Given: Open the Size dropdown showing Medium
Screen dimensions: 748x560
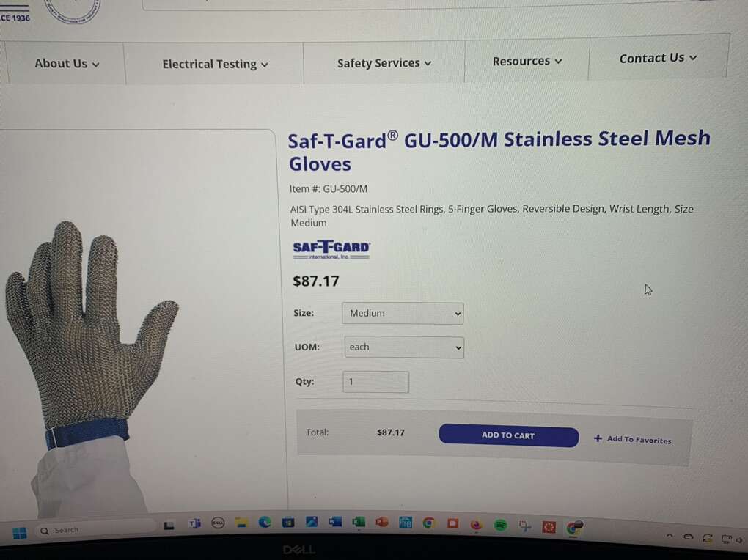Looking at the screenshot, I should click(403, 314).
